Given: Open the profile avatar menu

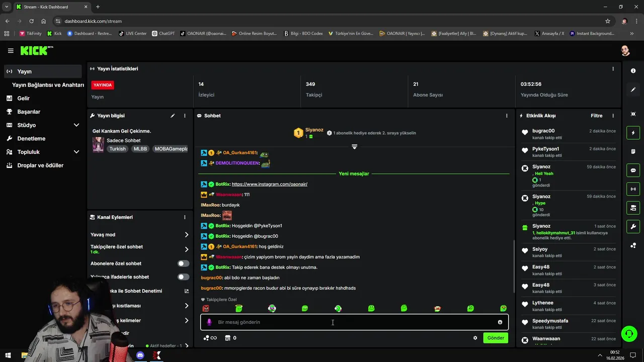Looking at the screenshot, I should pos(625,51).
